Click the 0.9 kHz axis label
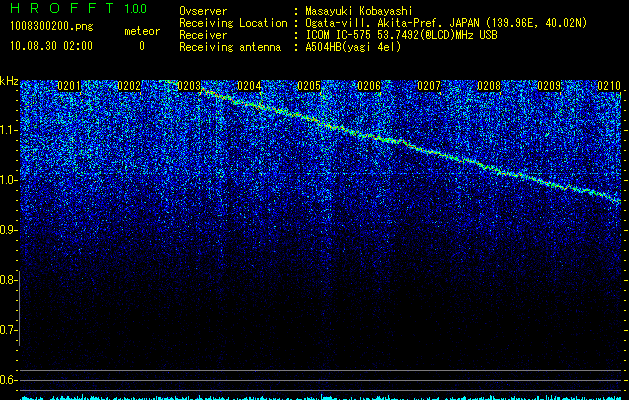This screenshot has height=400, width=629. click(8, 230)
